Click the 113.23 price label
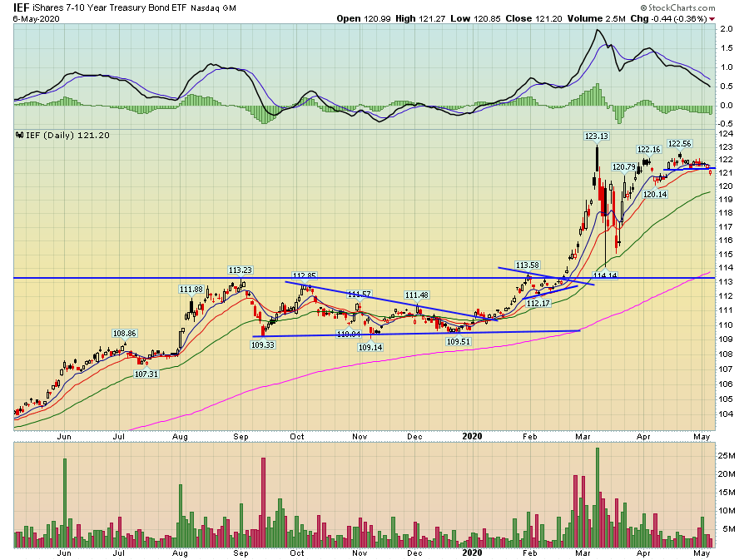 pyautogui.click(x=240, y=270)
